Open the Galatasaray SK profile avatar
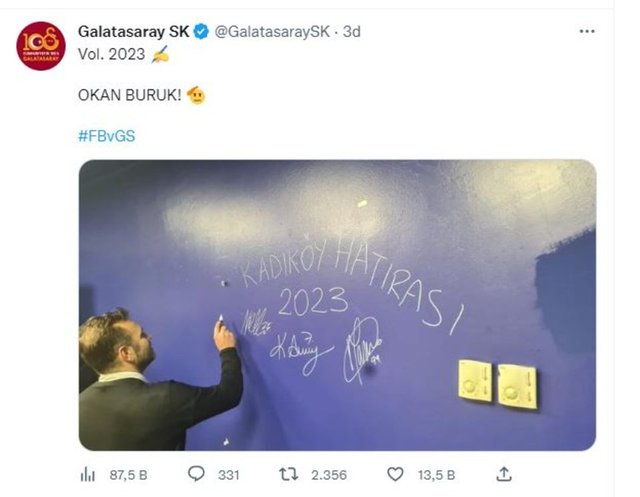 click(x=41, y=46)
